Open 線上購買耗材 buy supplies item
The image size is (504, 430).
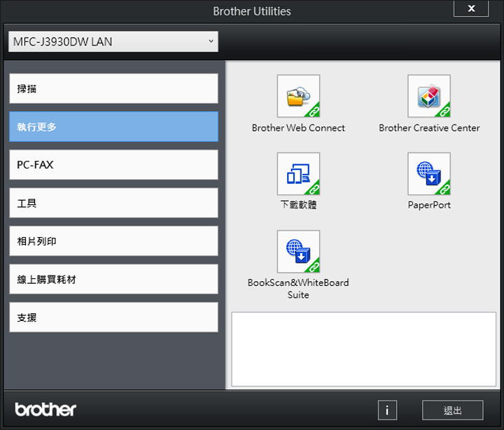click(x=114, y=280)
